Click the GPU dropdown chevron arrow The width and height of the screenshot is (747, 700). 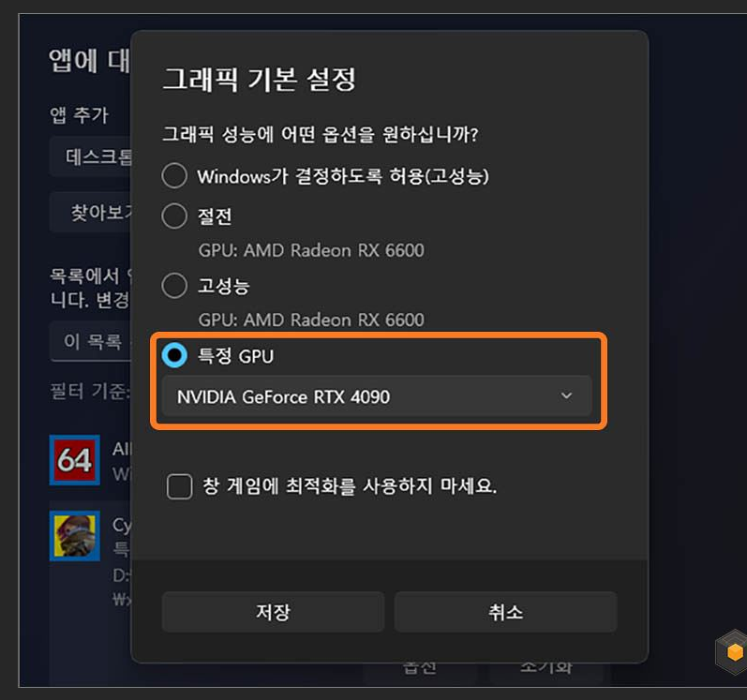pyautogui.click(x=566, y=395)
